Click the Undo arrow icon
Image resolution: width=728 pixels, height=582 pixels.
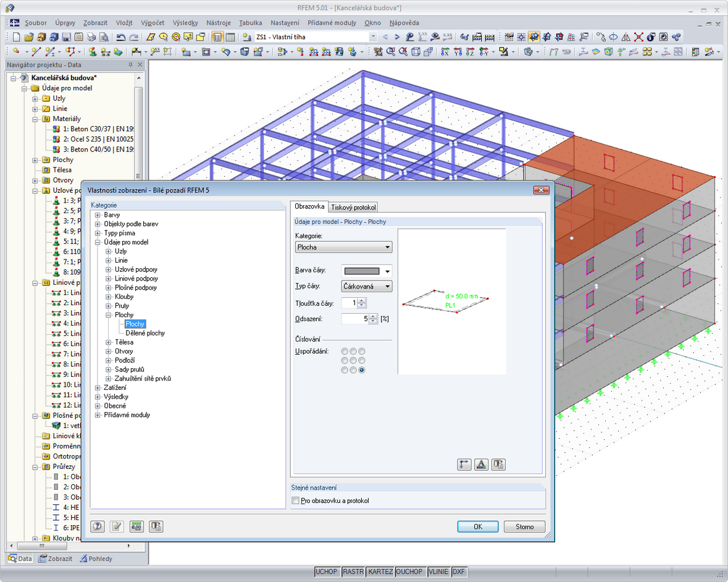pyautogui.click(x=120, y=37)
